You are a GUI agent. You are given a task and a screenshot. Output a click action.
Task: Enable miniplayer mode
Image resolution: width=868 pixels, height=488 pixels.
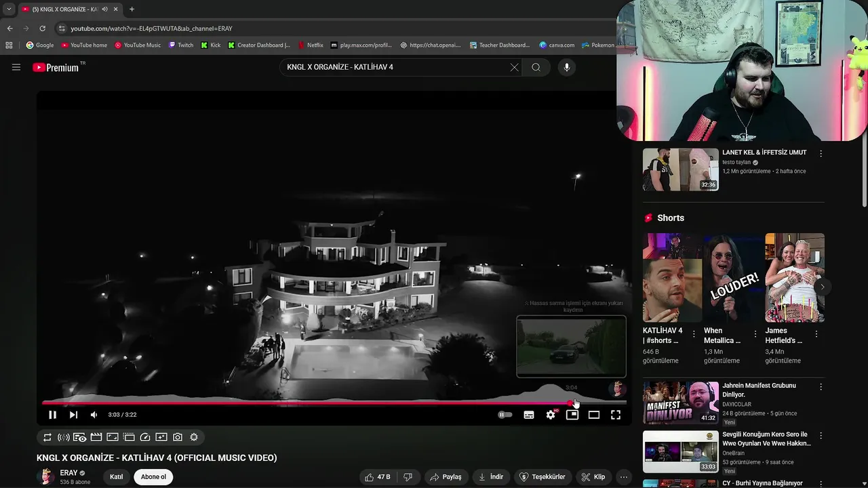coord(572,415)
